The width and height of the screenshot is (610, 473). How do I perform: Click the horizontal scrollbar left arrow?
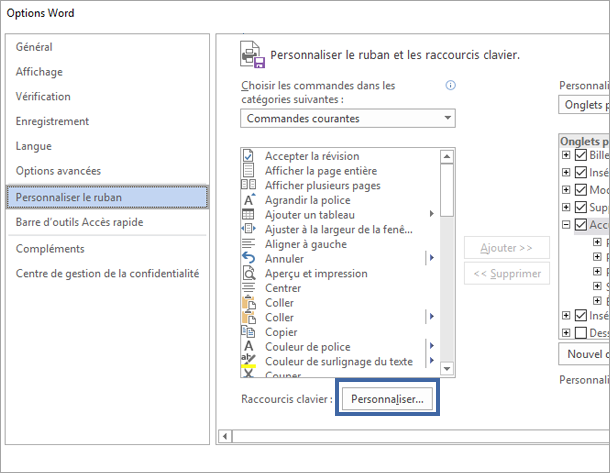tap(225, 436)
